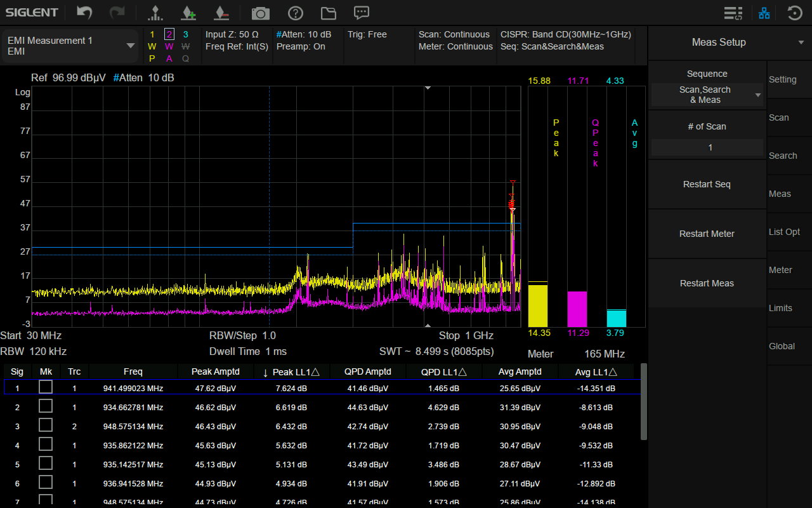Click the remove marker icon
This screenshot has height=508, width=812.
(221, 13)
